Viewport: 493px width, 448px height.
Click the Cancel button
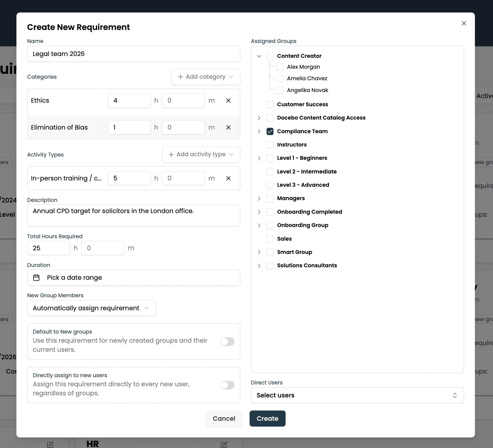224,419
